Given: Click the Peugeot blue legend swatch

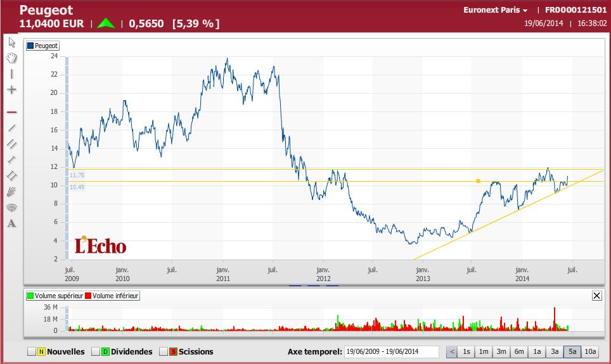Looking at the screenshot, I should [30, 46].
